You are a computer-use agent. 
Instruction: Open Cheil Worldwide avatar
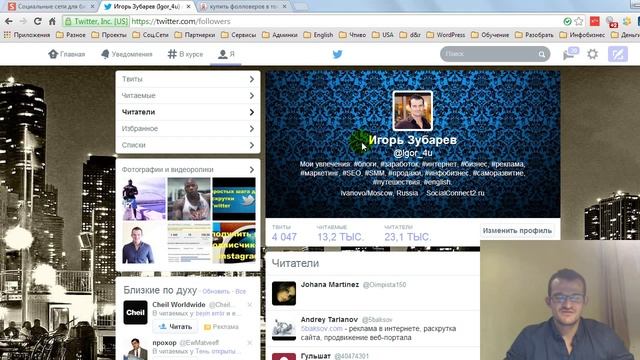click(135, 312)
